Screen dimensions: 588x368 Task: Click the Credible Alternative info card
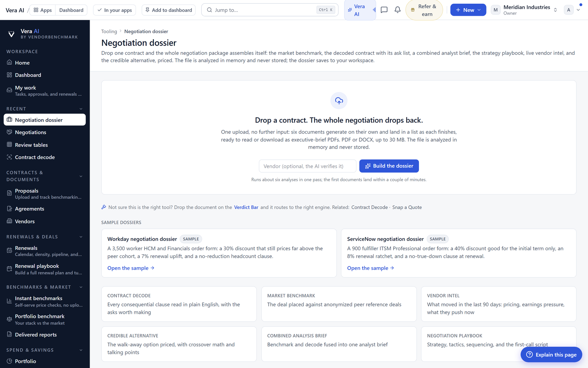pyautogui.click(x=179, y=344)
